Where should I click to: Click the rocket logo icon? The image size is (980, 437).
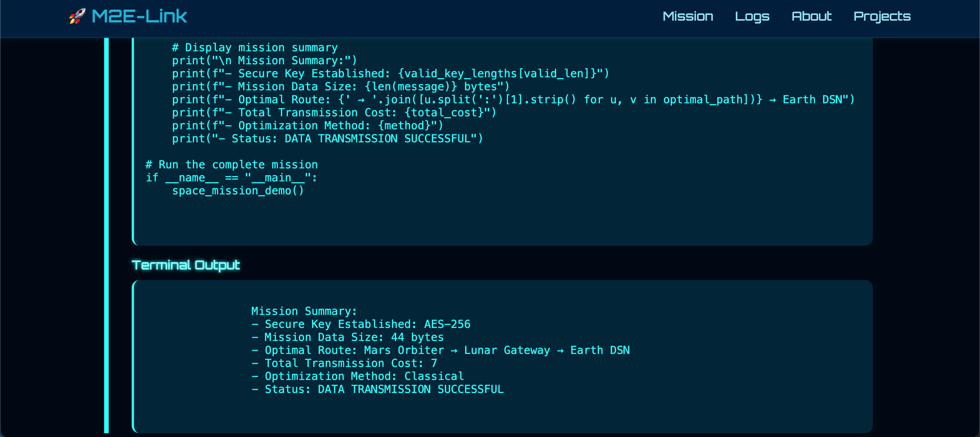point(77,16)
